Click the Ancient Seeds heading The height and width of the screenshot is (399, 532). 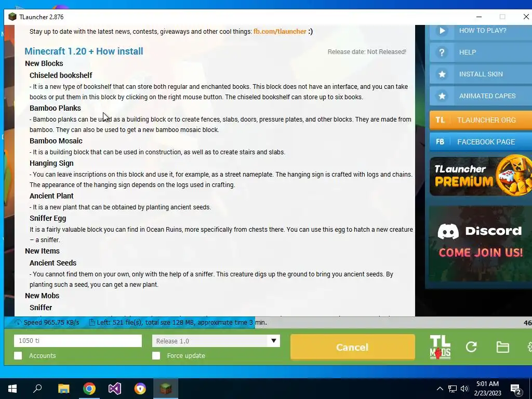click(53, 263)
